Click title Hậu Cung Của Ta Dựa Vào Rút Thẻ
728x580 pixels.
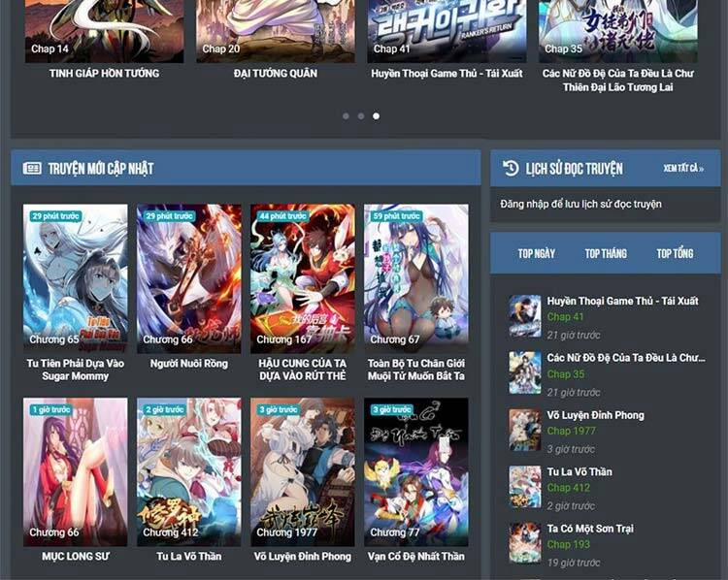(x=302, y=370)
